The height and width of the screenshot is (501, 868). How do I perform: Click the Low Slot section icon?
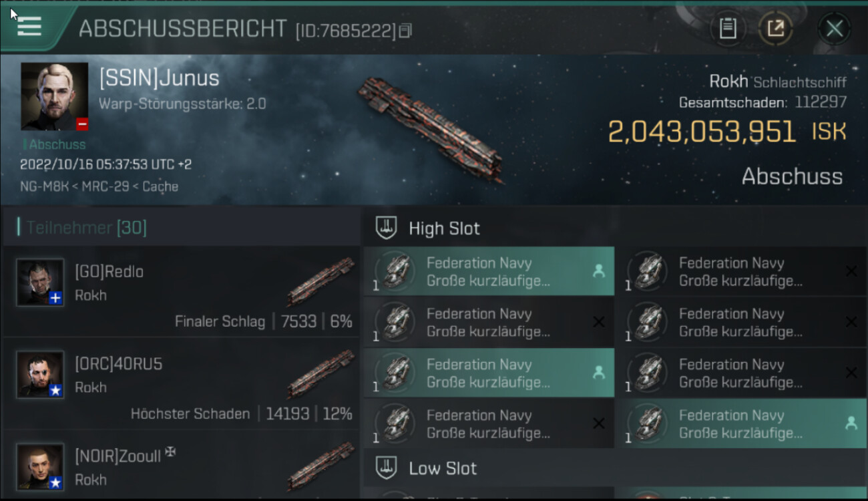pyautogui.click(x=386, y=468)
